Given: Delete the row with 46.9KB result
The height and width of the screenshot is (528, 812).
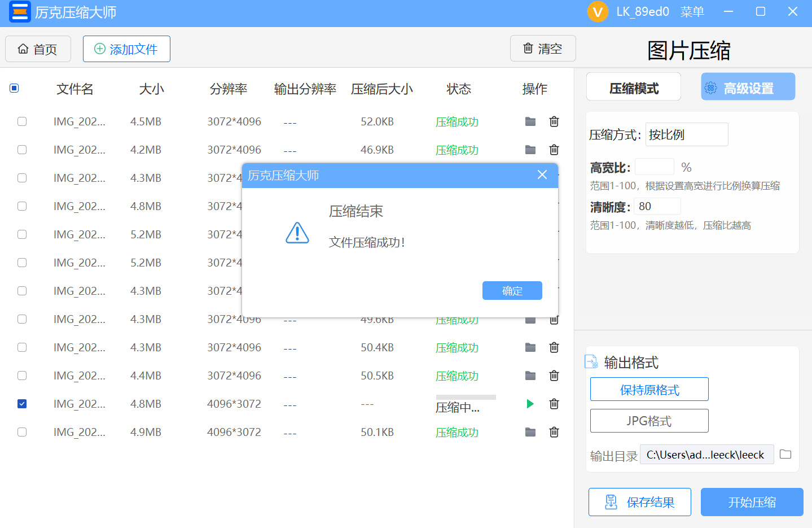Looking at the screenshot, I should [554, 150].
